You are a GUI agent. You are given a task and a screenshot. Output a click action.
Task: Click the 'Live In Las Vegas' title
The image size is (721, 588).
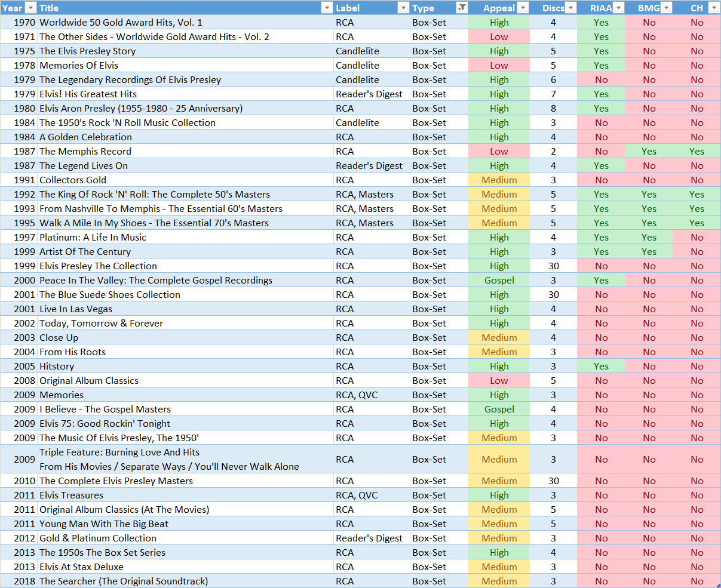pyautogui.click(x=76, y=309)
